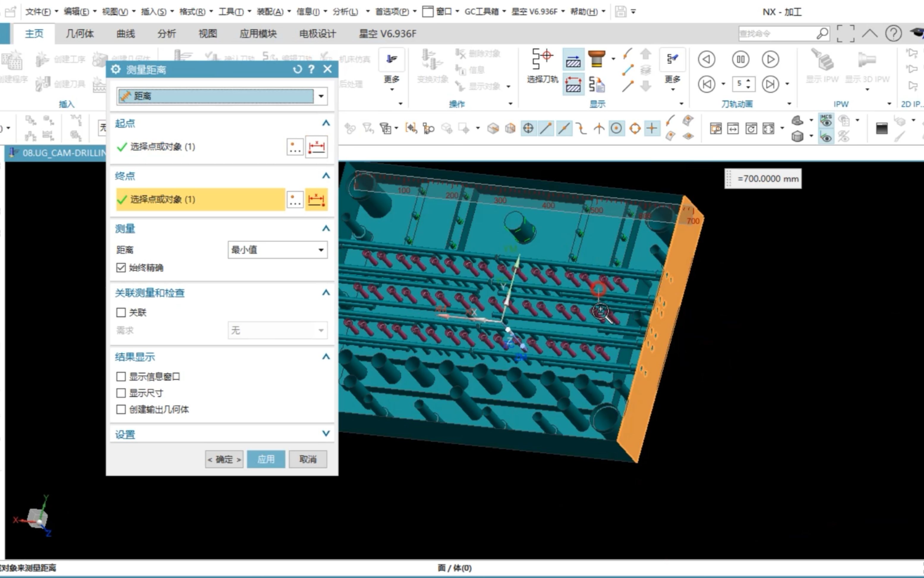Click the reset icon in 测量距离 dialog
The width and height of the screenshot is (924, 578).
(x=297, y=69)
